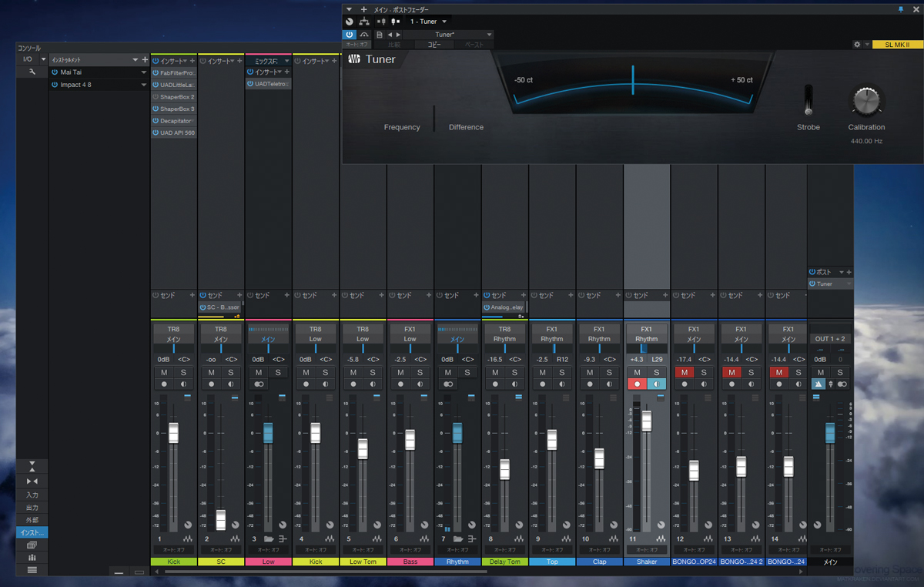Click the collapse arrows icon in left console sidebar
Image resolution: width=924 pixels, height=587 pixels.
pos(32,481)
